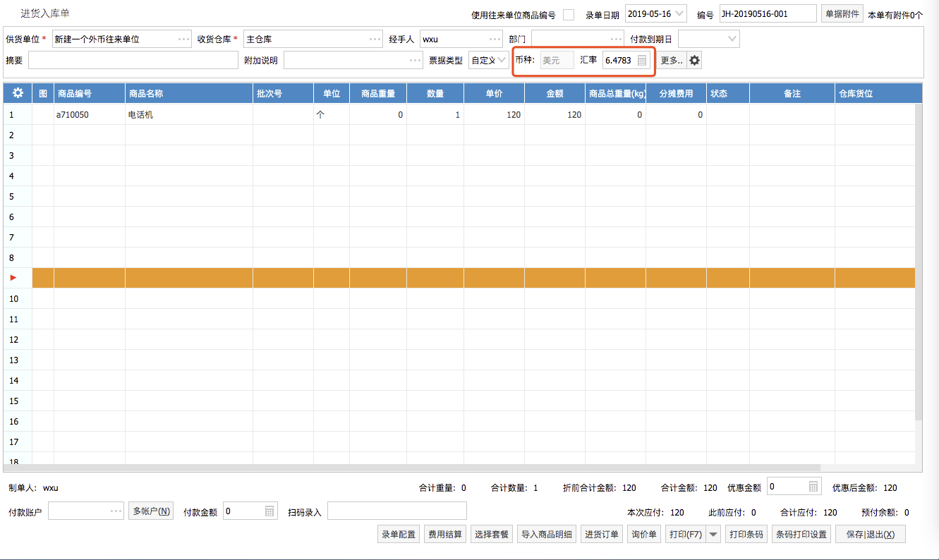Click 保存|退出(X) button

point(870,535)
